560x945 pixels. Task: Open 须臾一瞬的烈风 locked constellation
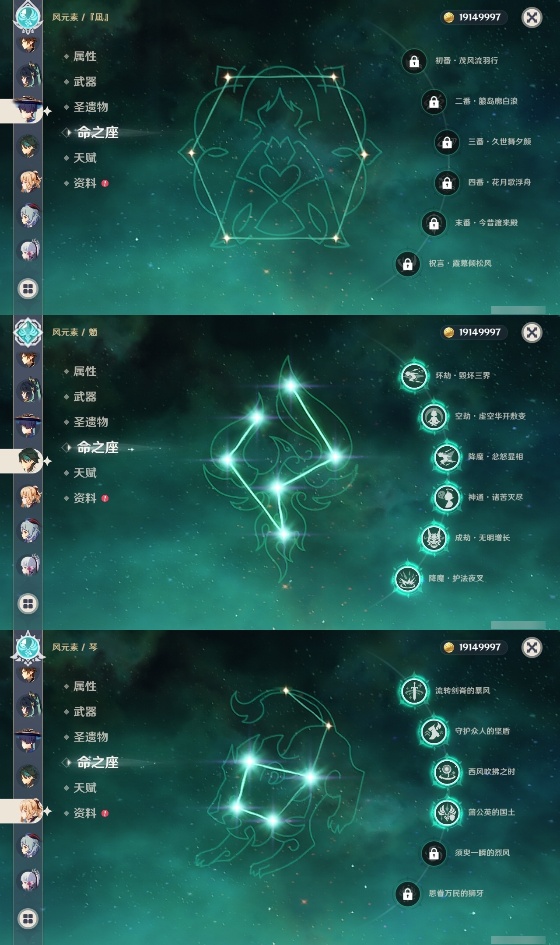[434, 853]
